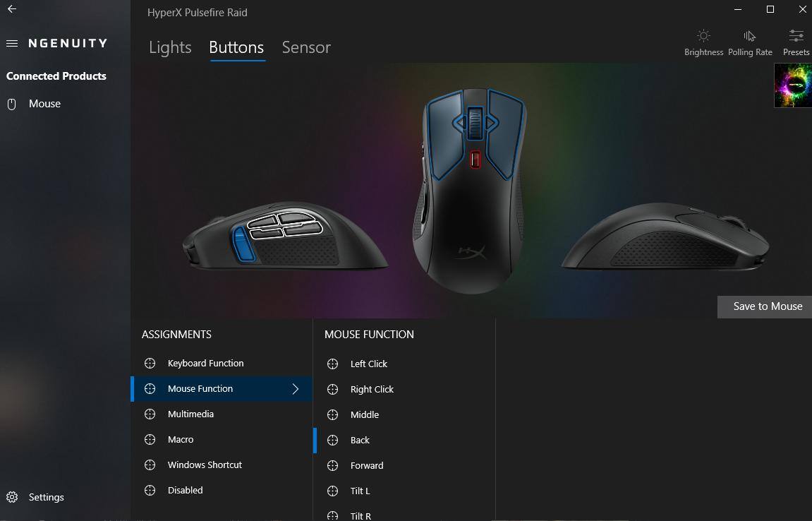Click the back arrow at top left

pos(12,8)
